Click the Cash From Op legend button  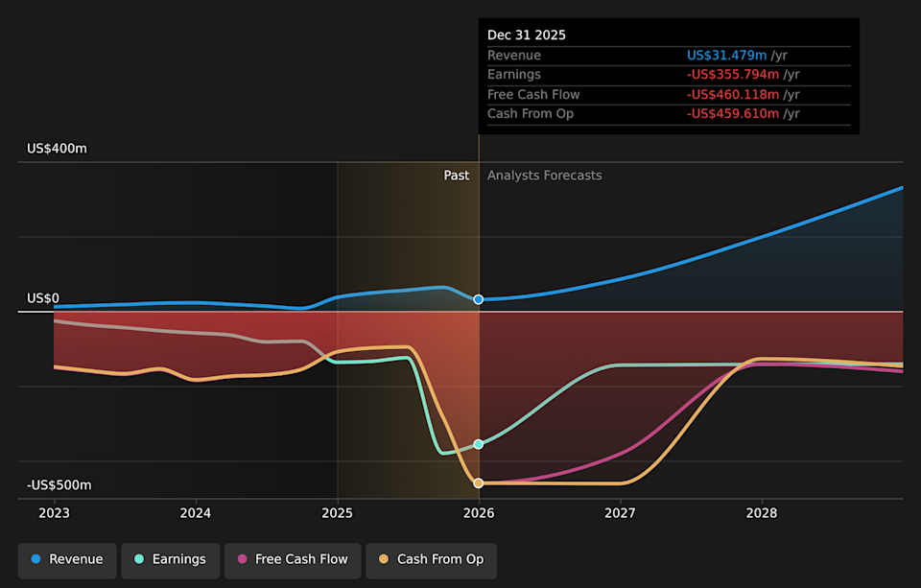pyautogui.click(x=431, y=559)
